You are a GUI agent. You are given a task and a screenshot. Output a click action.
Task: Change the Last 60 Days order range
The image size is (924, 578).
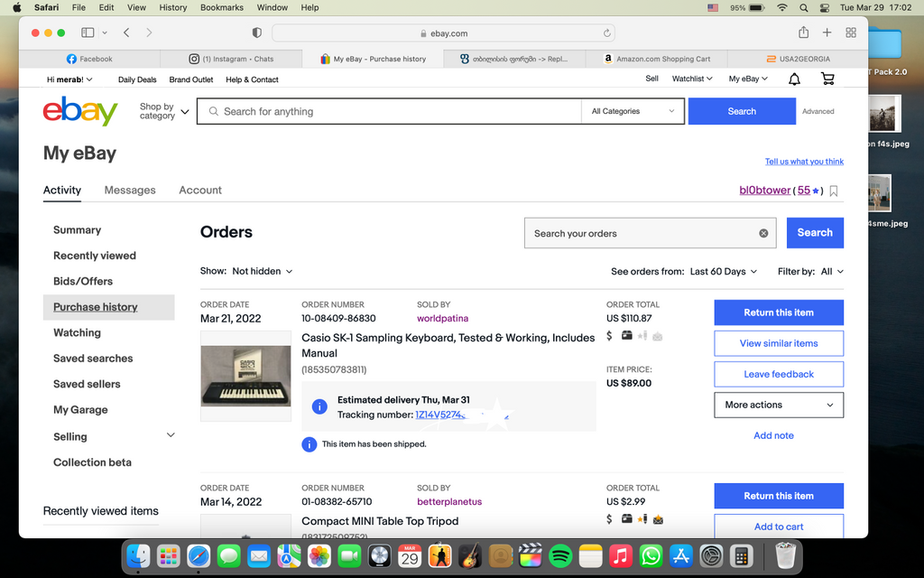click(x=724, y=271)
